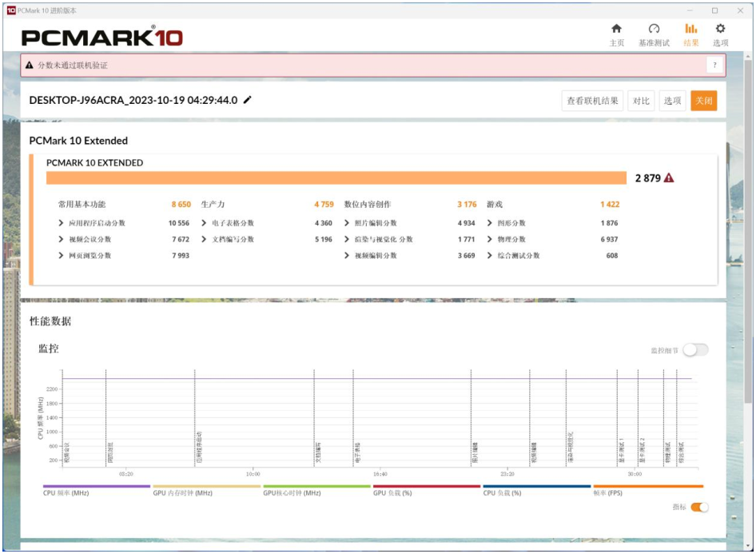756x554 pixels.
Task: Click the 对比 button
Action: point(641,101)
